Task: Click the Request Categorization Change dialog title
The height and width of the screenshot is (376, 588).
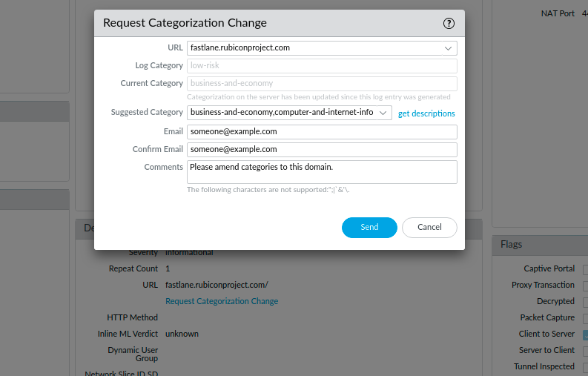Action: 185,23
